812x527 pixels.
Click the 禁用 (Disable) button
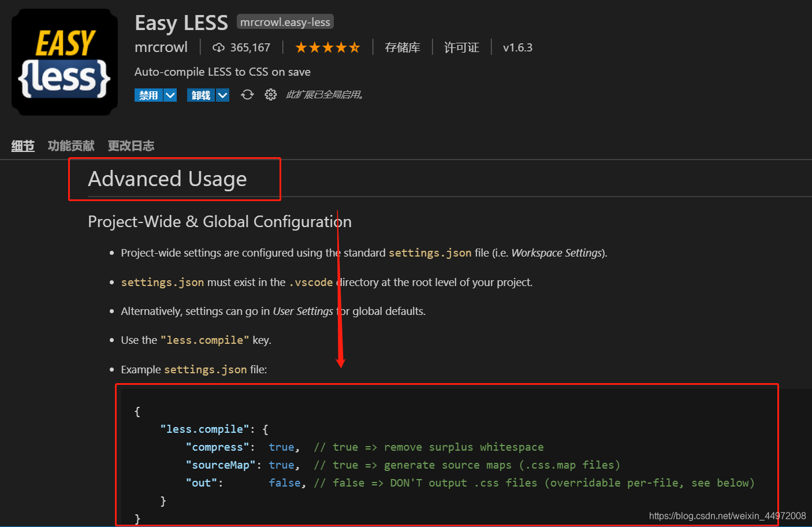148,95
